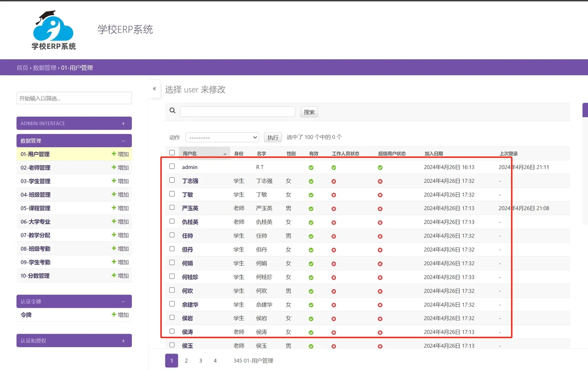The width and height of the screenshot is (588, 370).
Task: Sort by 加入日期 column header
Action: click(x=433, y=154)
